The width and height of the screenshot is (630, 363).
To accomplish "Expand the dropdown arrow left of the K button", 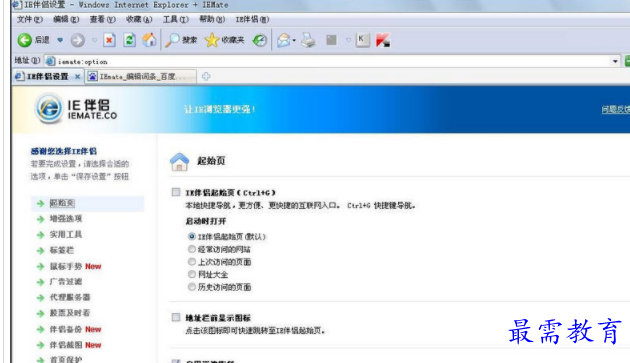I will click(x=348, y=40).
